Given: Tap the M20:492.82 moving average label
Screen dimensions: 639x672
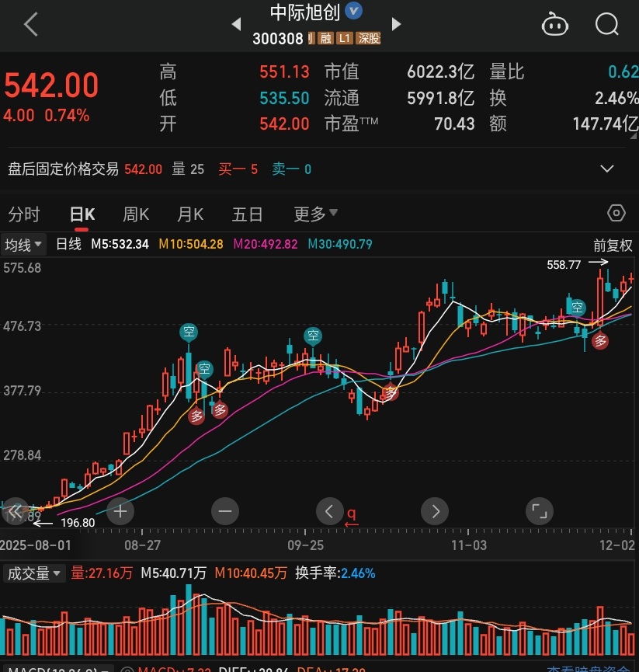Looking at the screenshot, I should (266, 244).
